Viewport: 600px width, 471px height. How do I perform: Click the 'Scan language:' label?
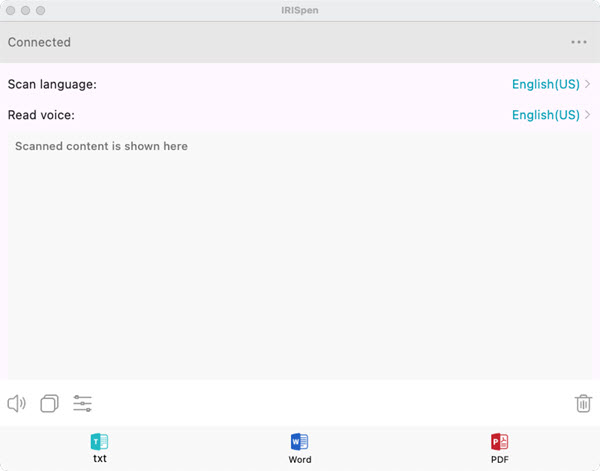pos(52,84)
